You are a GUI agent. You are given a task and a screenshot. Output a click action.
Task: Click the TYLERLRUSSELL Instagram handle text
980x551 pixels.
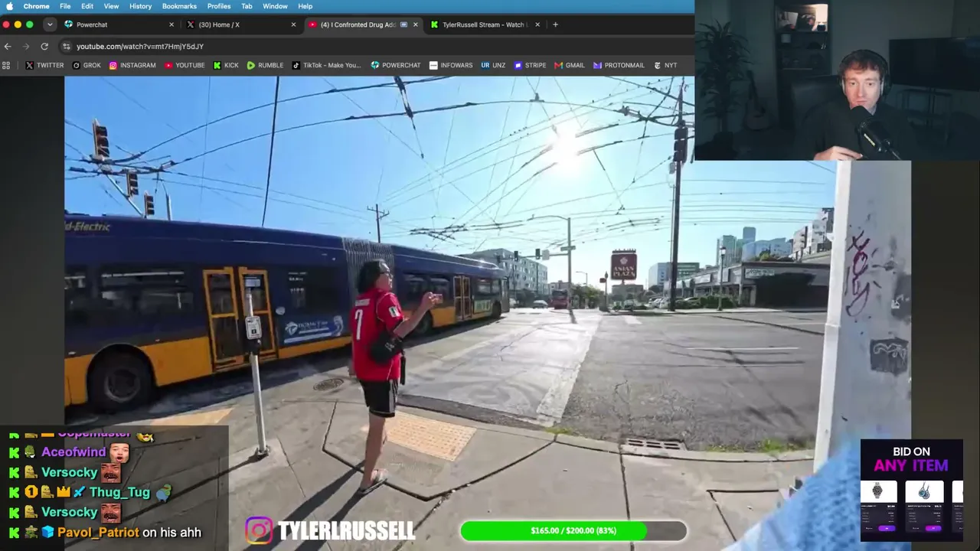(347, 530)
